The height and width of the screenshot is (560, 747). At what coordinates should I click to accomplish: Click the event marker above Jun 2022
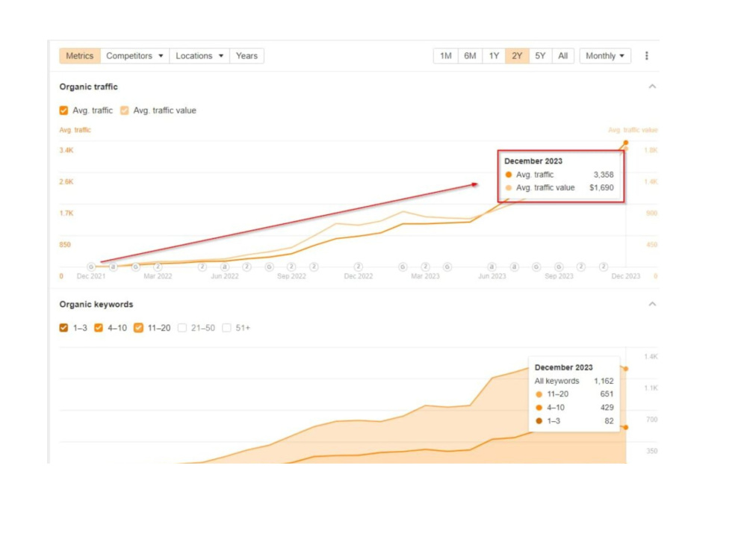[224, 267]
